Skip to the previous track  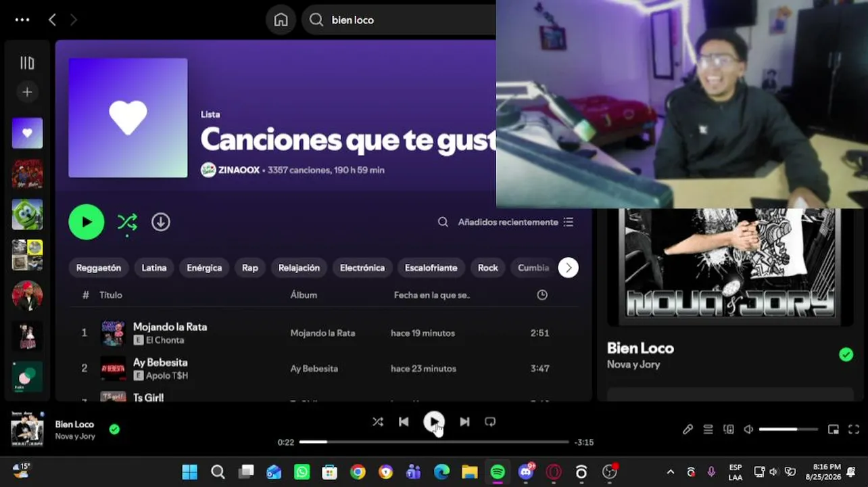(x=404, y=422)
